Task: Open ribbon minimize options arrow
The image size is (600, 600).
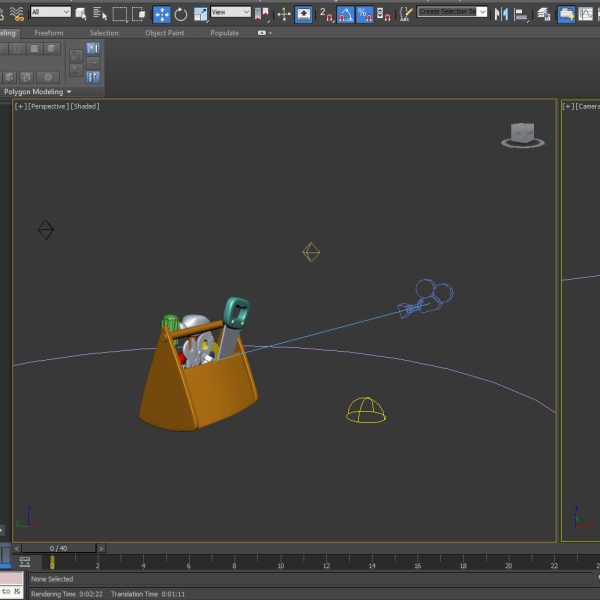Action: [271, 33]
